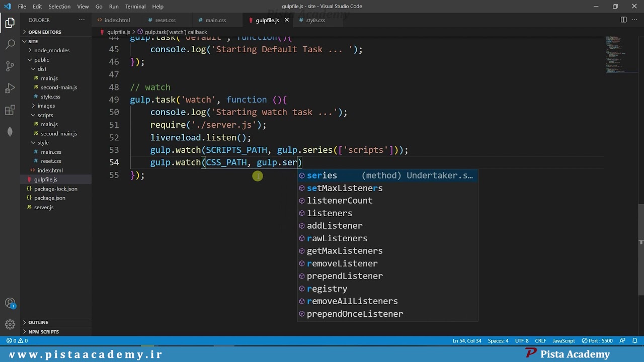Open the Explorer view in activity bar

click(x=10, y=23)
